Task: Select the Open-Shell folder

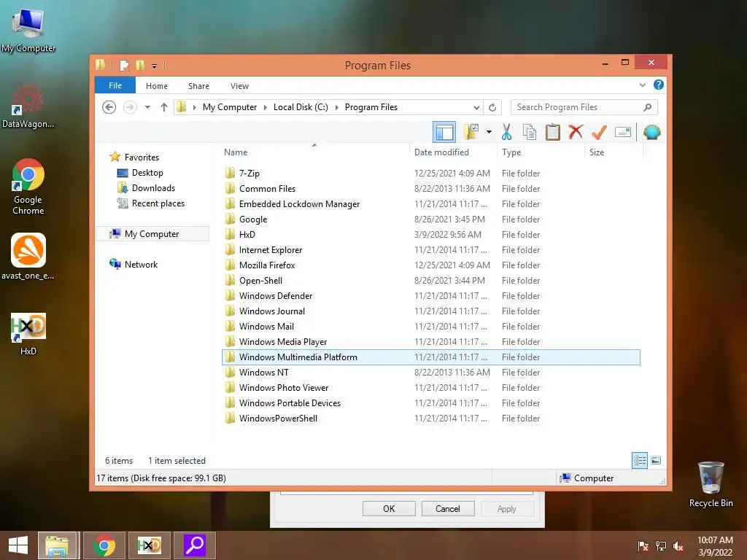Action: (431, 281)
